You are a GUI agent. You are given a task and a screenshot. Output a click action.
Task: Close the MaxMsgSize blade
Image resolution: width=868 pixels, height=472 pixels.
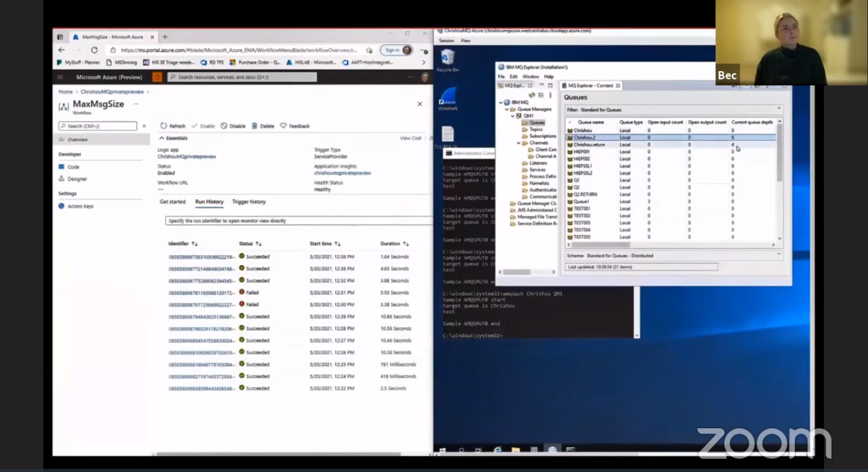coord(419,104)
